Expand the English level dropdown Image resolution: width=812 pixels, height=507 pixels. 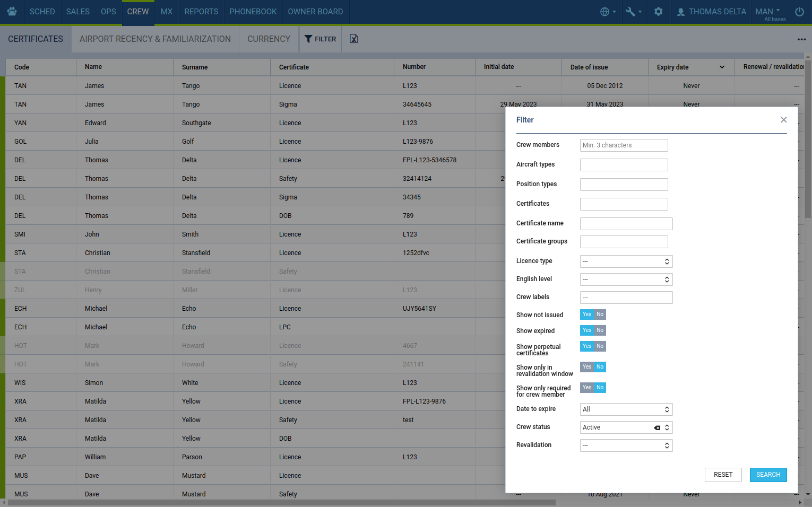coord(626,279)
